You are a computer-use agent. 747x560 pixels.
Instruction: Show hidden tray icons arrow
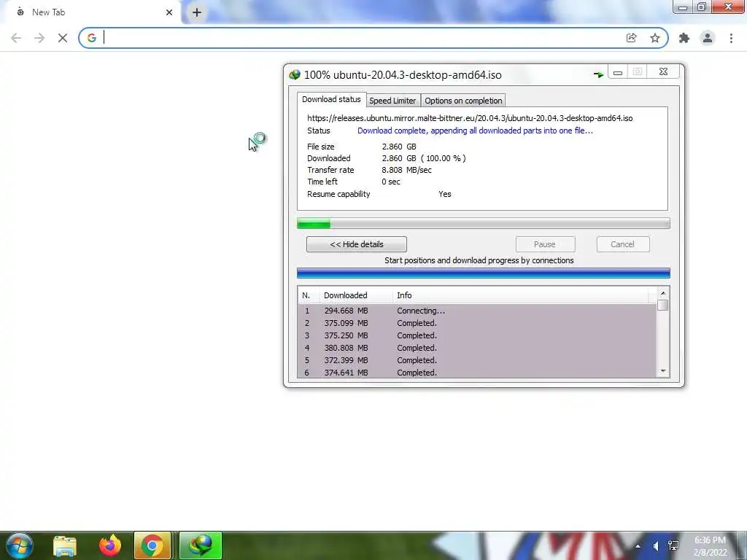click(x=638, y=546)
